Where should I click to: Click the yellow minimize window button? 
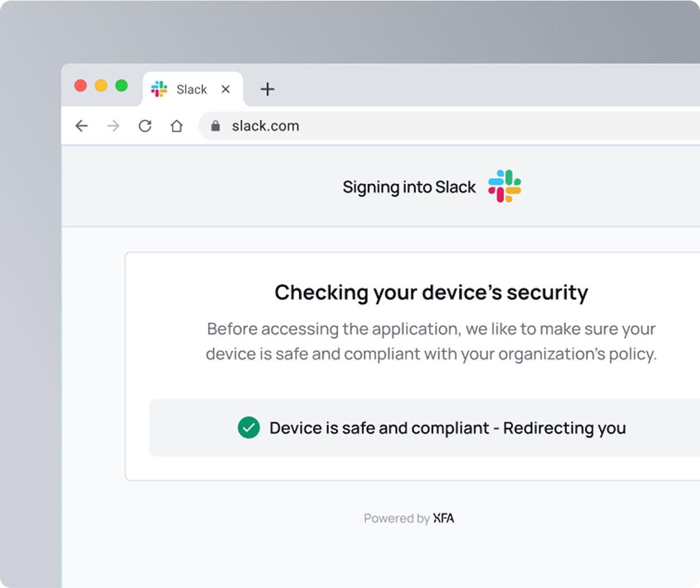101,85
